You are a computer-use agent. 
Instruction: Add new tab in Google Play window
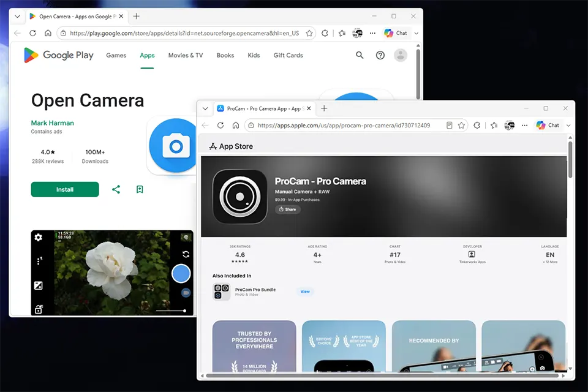click(137, 16)
